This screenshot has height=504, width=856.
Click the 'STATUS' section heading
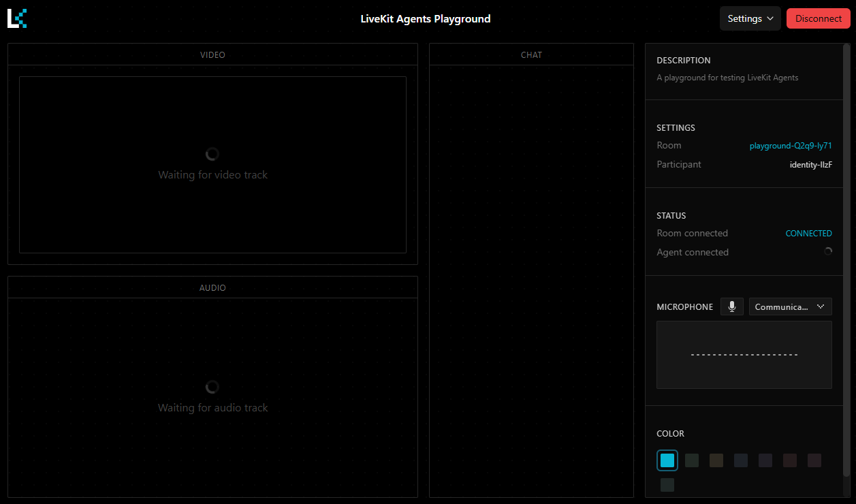click(671, 216)
